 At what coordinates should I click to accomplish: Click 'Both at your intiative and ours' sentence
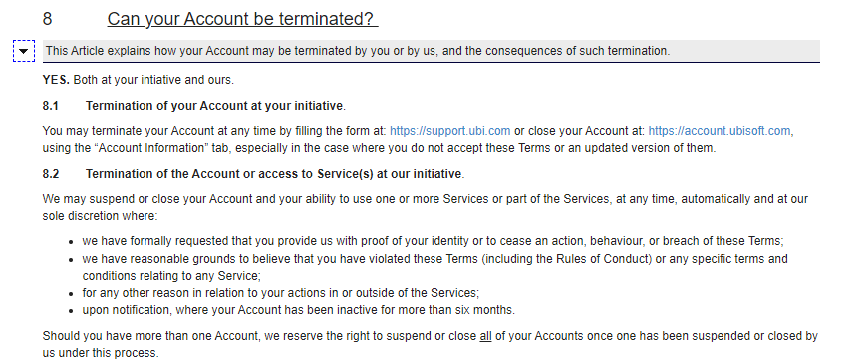point(153,80)
